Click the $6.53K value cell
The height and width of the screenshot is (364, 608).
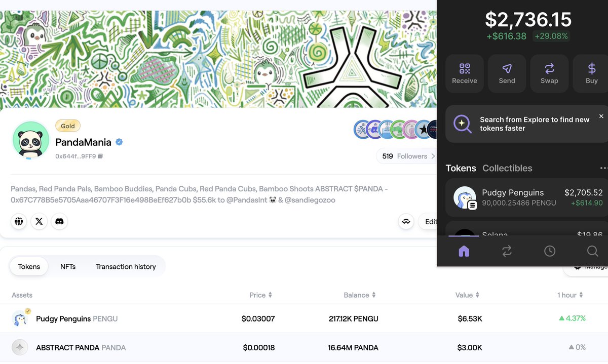point(470,318)
